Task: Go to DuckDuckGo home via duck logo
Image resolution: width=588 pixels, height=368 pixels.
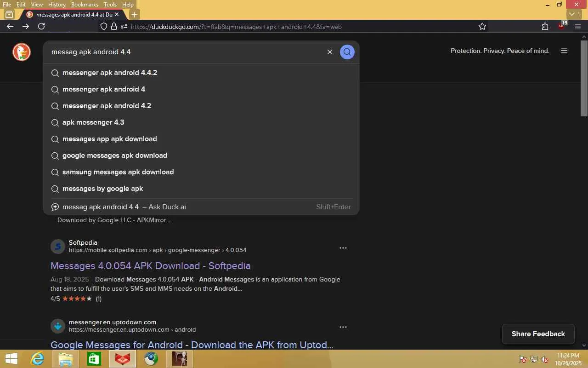Action: (x=22, y=52)
